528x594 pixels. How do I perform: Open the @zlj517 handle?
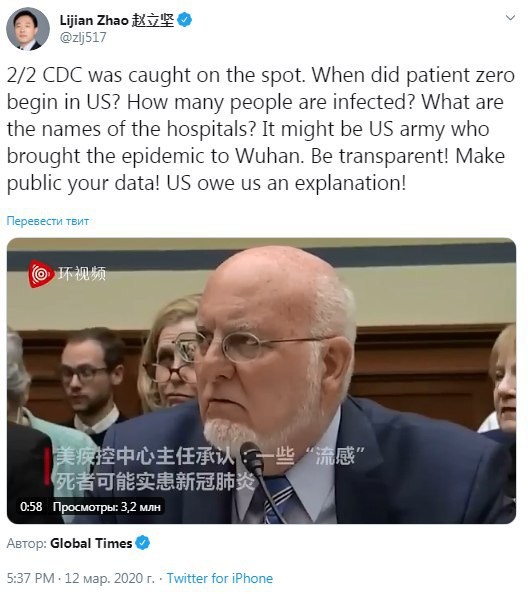(83, 38)
